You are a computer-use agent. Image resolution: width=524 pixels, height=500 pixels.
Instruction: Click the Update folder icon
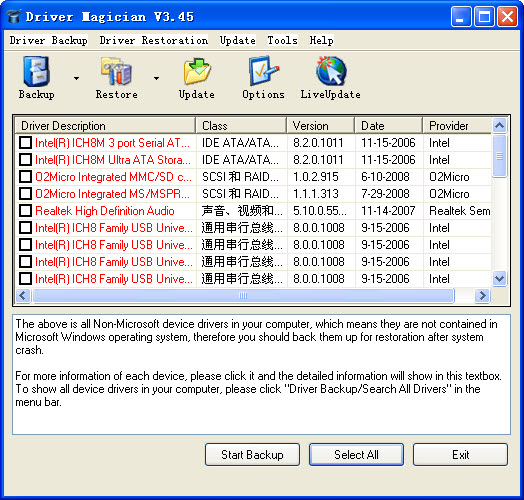(197, 71)
